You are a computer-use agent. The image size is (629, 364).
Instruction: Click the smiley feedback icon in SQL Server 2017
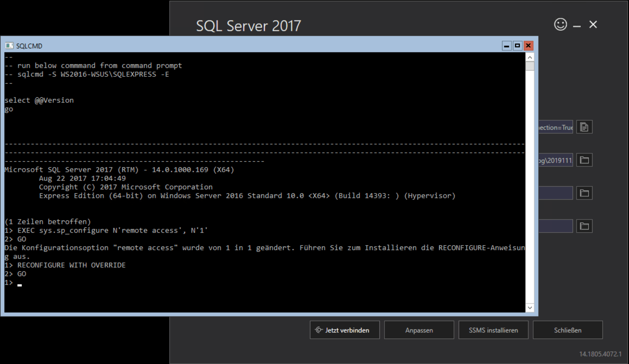(560, 25)
